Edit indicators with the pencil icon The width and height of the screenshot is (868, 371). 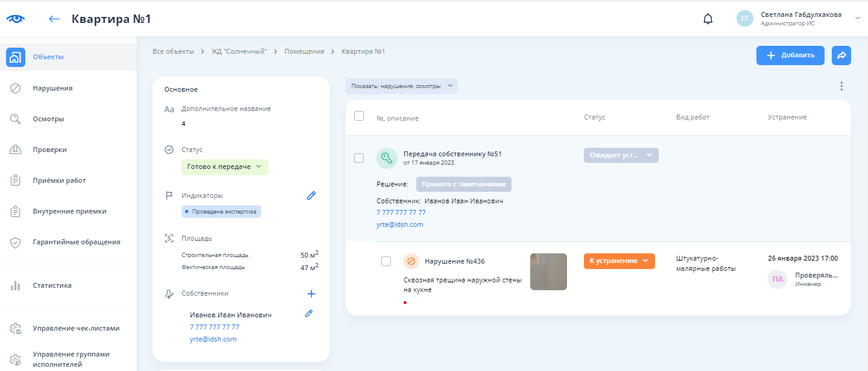coord(311,195)
